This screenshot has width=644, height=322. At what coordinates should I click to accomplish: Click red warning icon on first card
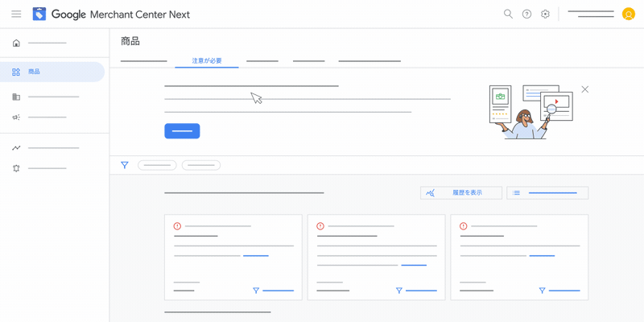tap(177, 226)
